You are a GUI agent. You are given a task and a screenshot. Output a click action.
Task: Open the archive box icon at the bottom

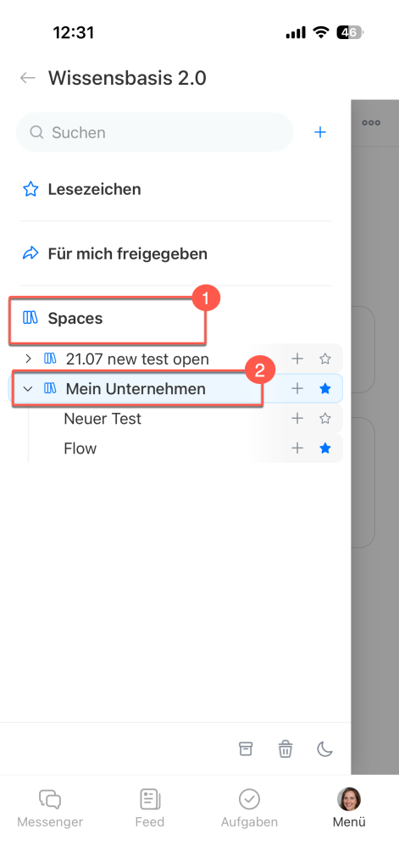(x=246, y=749)
